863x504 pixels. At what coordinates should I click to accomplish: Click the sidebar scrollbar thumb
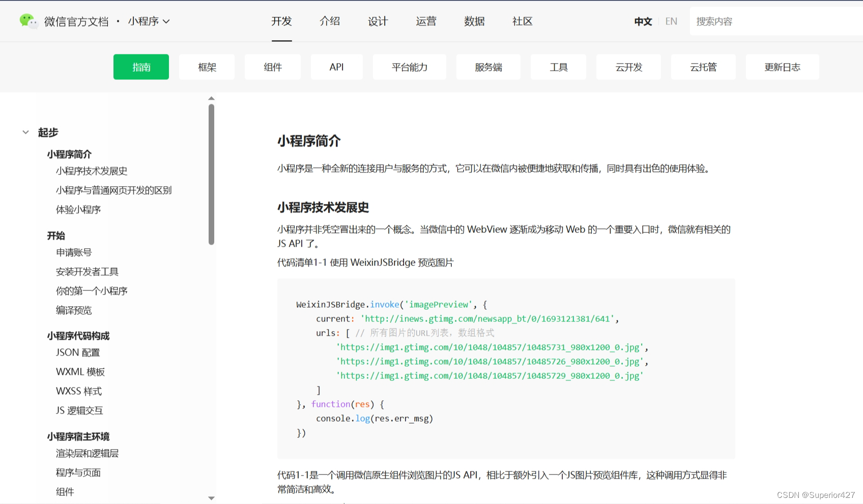pyautogui.click(x=211, y=174)
